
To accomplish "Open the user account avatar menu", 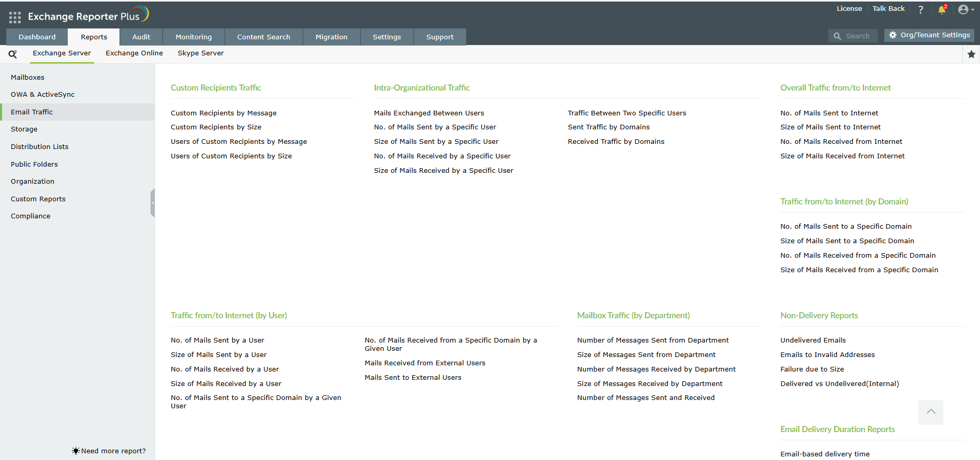I will [966, 9].
